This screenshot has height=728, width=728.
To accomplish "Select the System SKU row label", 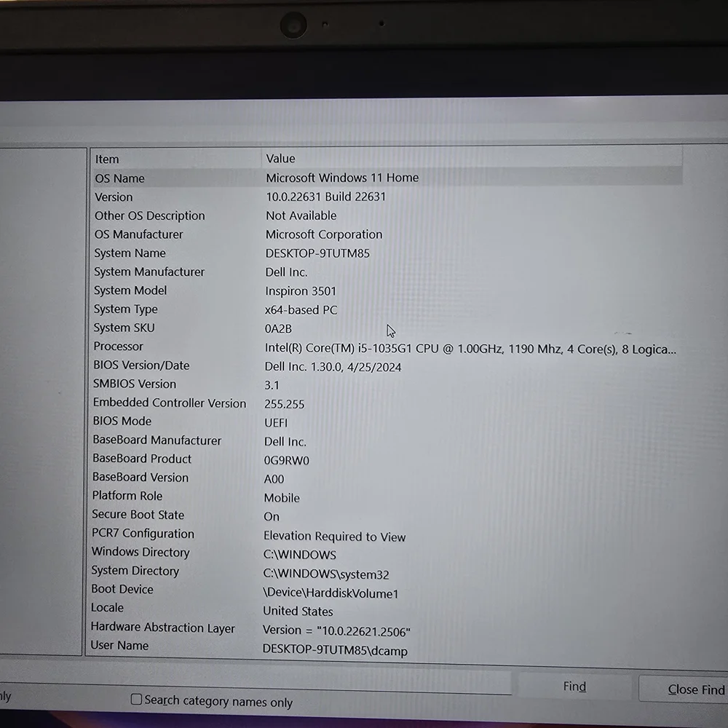I will click(x=124, y=328).
